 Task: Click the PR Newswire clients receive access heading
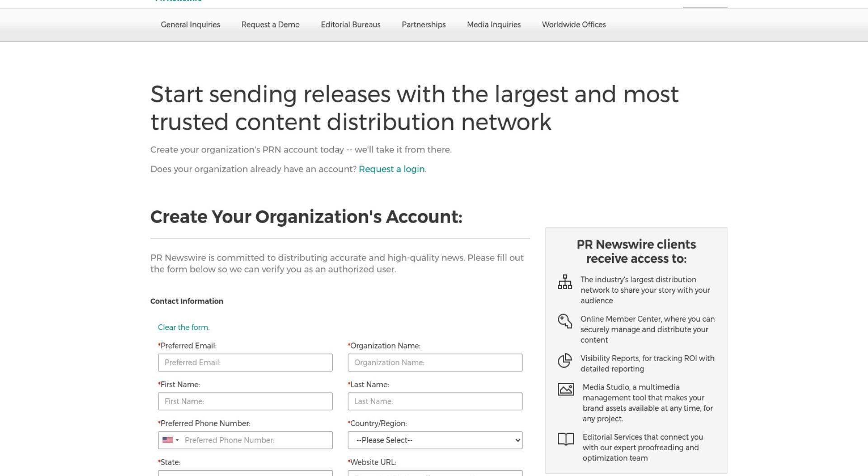[636, 252]
